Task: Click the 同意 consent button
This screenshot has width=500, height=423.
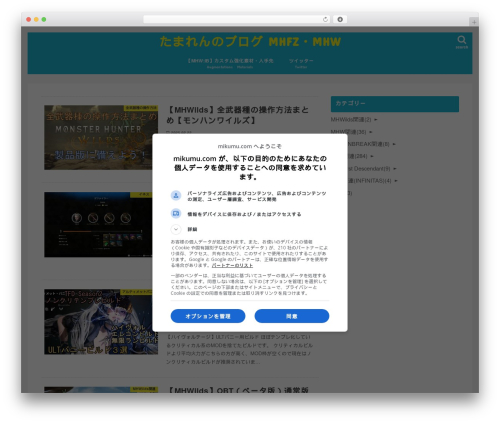Action: pos(292,316)
